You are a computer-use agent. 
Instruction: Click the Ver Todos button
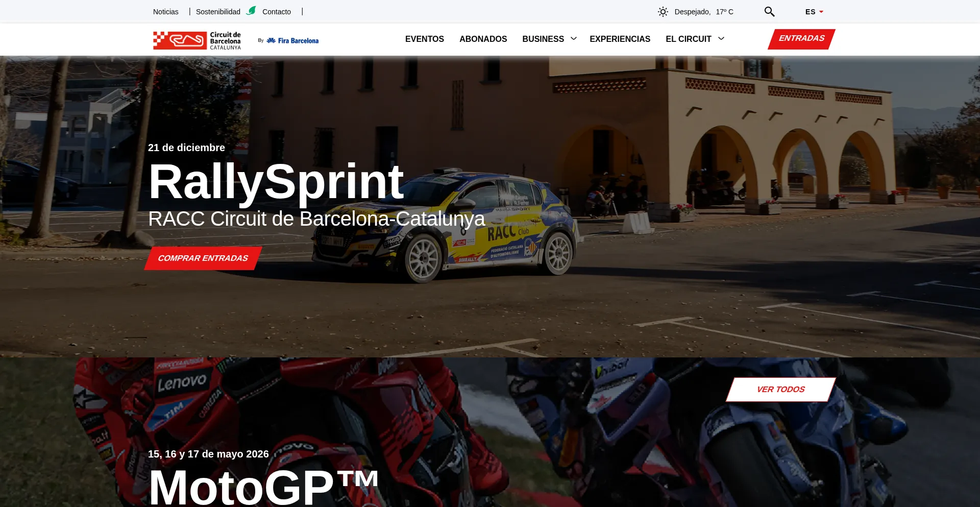780,390
